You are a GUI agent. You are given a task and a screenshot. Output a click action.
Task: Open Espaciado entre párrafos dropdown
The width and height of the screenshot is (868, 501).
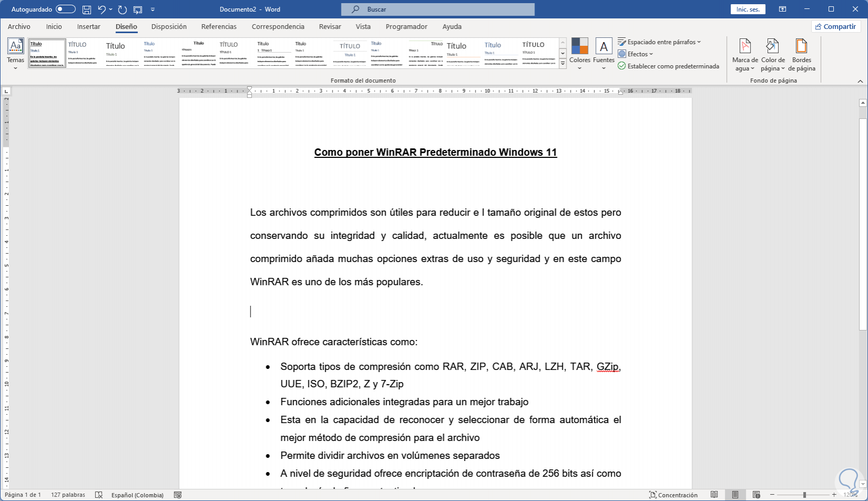click(x=659, y=42)
